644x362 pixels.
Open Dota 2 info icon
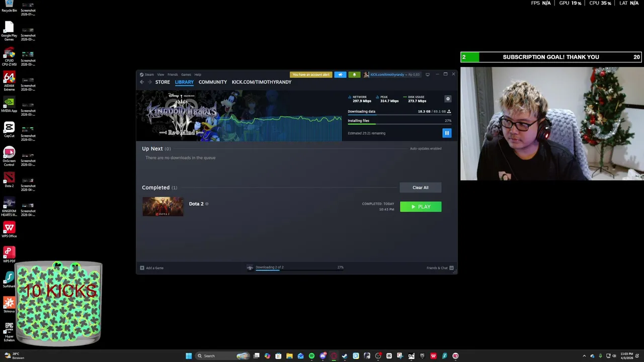[207, 204]
